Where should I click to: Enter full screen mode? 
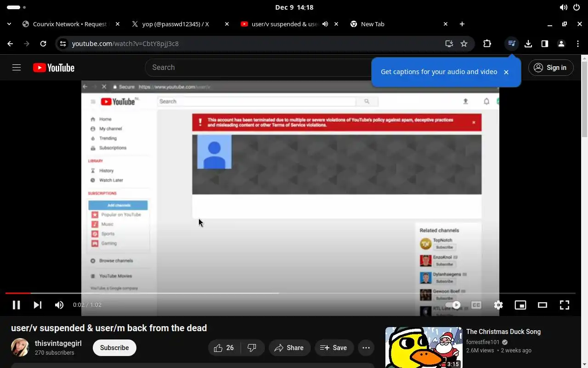coord(565,305)
